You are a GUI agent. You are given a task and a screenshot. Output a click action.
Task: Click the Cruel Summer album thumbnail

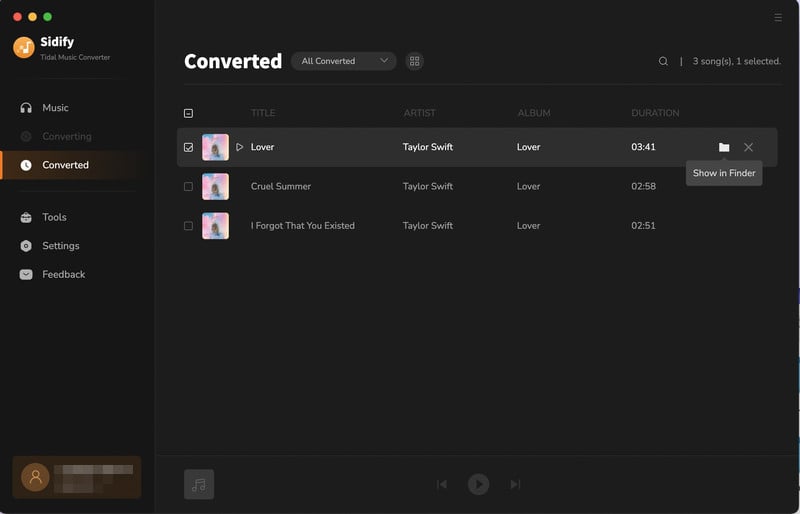click(x=215, y=186)
